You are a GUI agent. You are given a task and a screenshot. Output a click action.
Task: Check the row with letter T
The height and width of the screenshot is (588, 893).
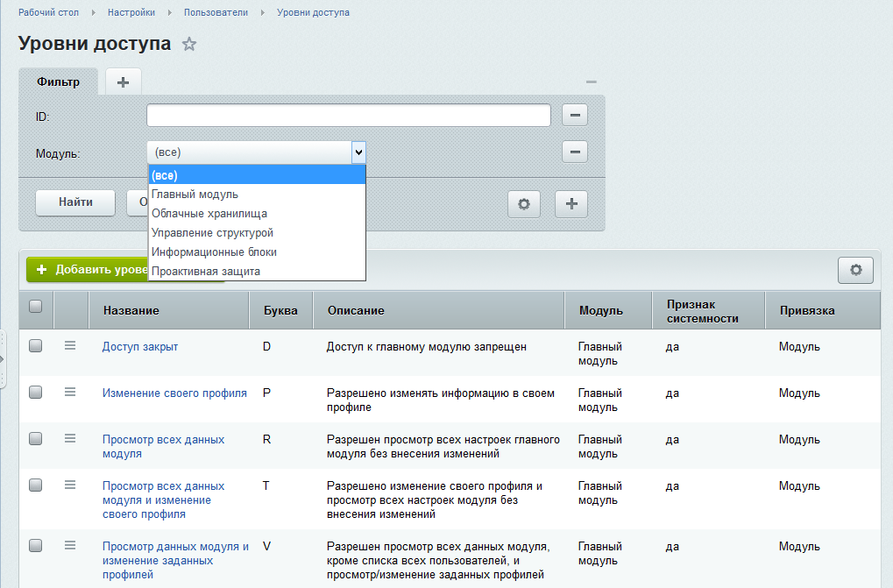click(35, 485)
